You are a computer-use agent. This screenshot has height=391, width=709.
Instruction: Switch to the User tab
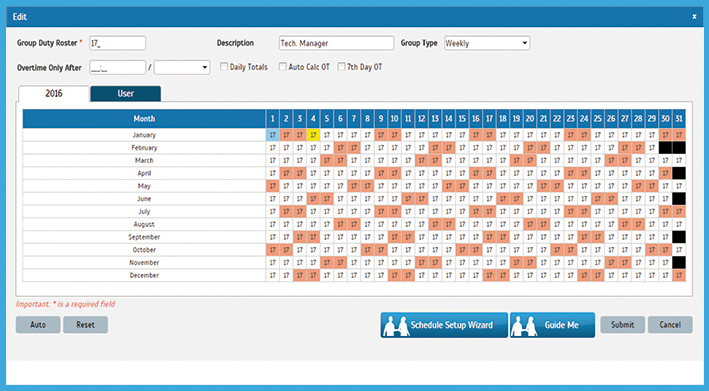pyautogui.click(x=125, y=94)
